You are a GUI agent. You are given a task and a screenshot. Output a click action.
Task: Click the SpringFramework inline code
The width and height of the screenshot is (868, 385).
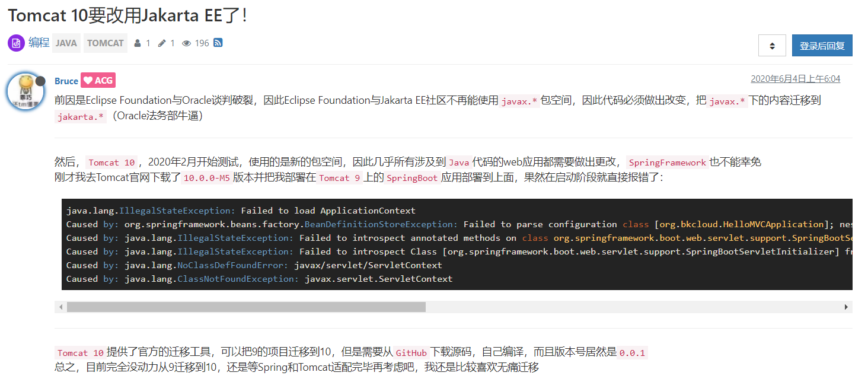pos(668,163)
